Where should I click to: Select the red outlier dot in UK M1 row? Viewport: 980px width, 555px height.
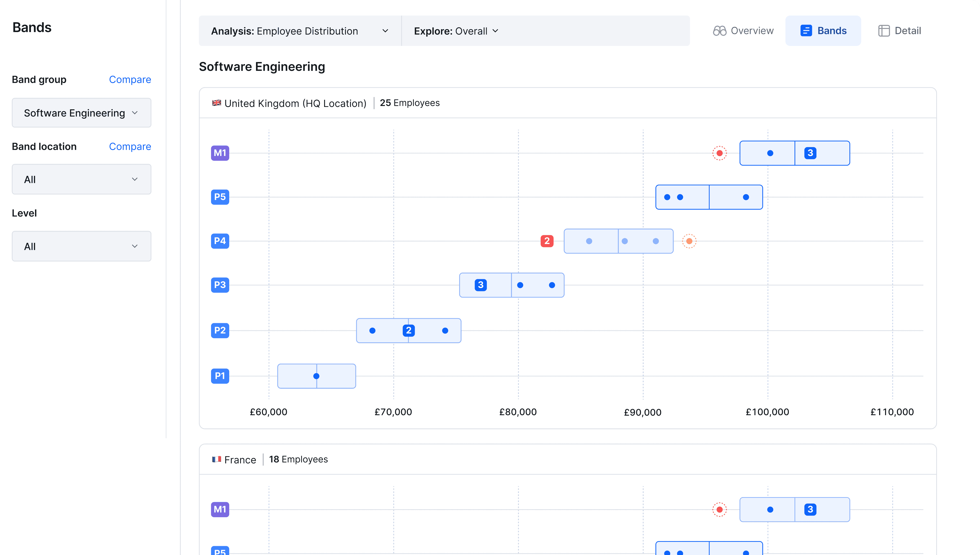(719, 153)
